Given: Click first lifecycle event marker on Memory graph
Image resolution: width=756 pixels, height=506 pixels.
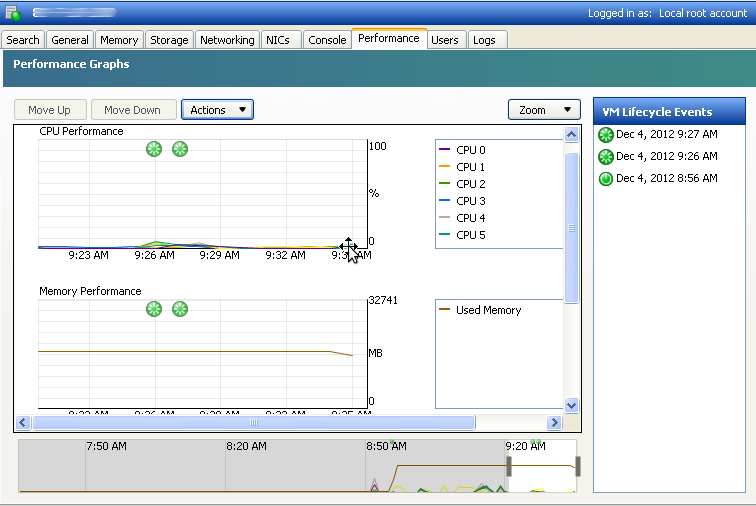Looking at the screenshot, I should tap(154, 309).
